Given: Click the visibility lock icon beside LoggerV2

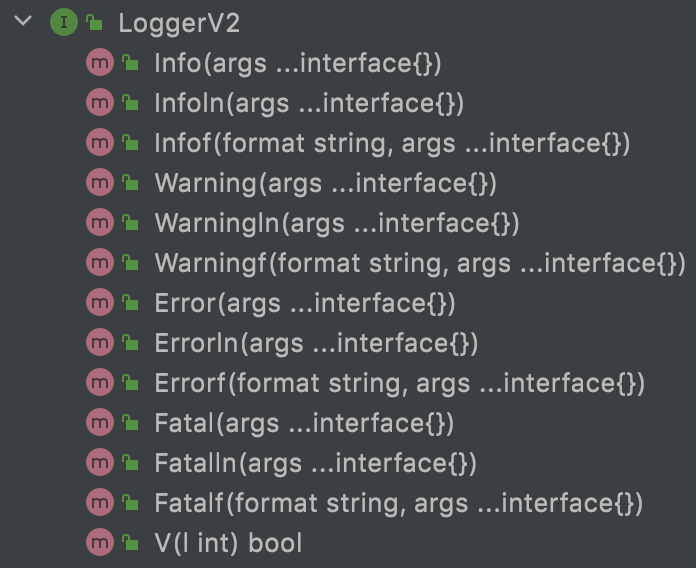Looking at the screenshot, I should click(93, 22).
